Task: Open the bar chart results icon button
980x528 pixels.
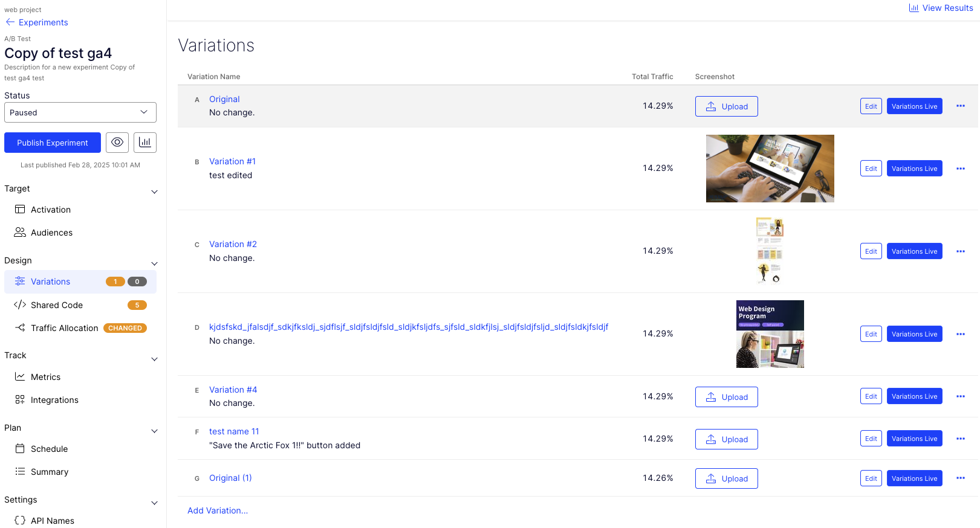Action: [145, 143]
